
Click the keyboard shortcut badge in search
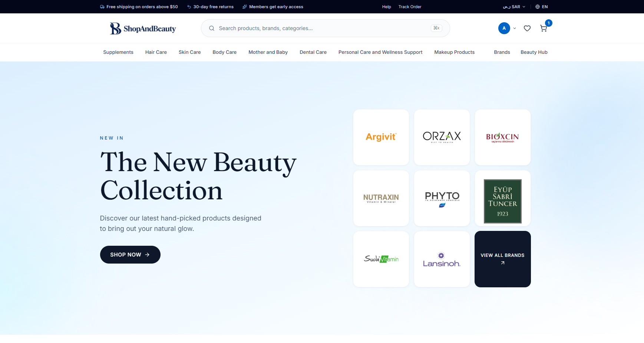coord(436,28)
